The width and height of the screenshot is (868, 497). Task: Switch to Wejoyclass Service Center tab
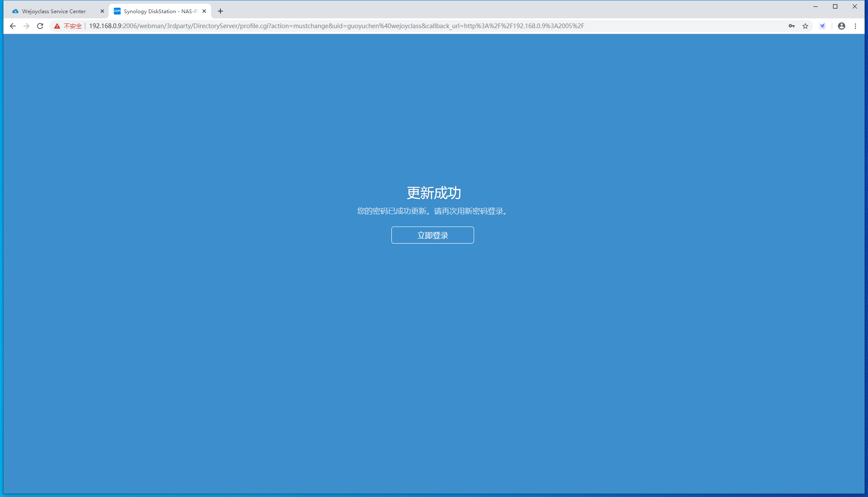coord(54,12)
